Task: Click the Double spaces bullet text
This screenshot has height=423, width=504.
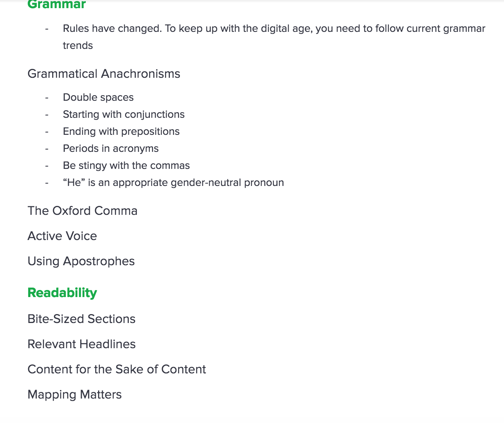Action: (x=98, y=97)
